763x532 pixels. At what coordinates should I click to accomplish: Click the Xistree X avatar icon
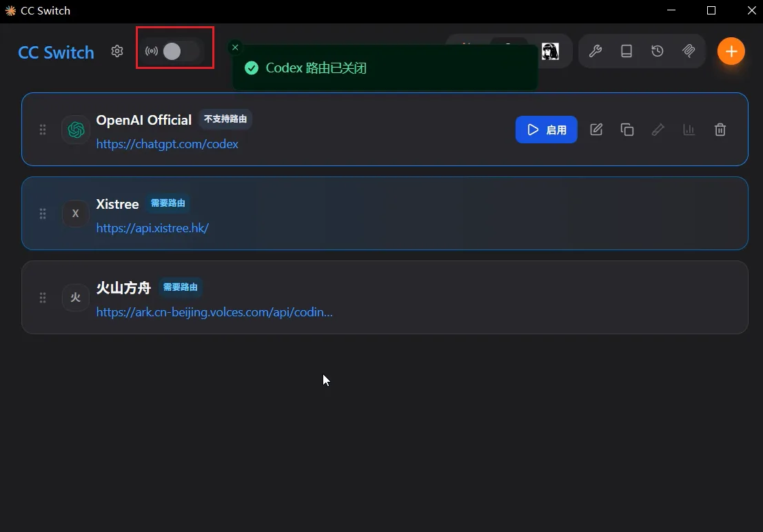pos(75,213)
